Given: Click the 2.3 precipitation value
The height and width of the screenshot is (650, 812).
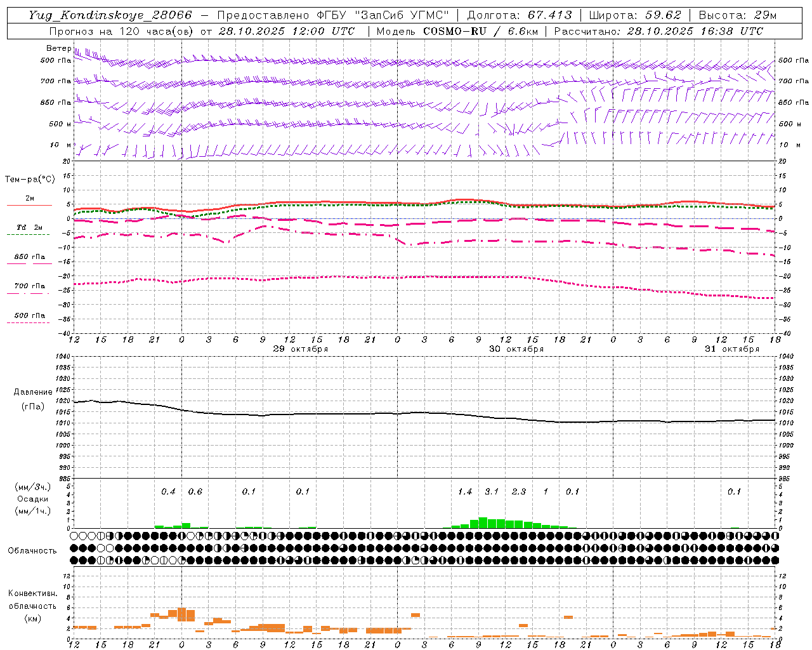Looking at the screenshot, I should (519, 492).
